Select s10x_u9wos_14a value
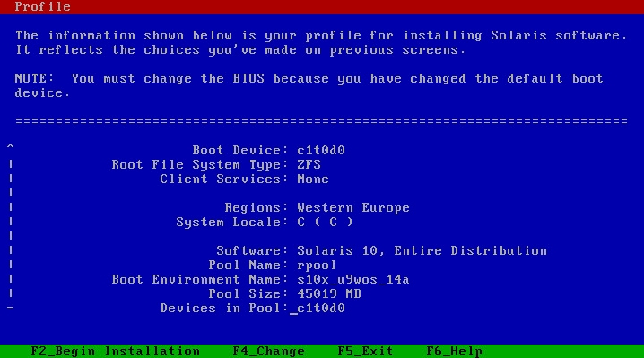The height and width of the screenshot is (358, 644). [x=353, y=280]
